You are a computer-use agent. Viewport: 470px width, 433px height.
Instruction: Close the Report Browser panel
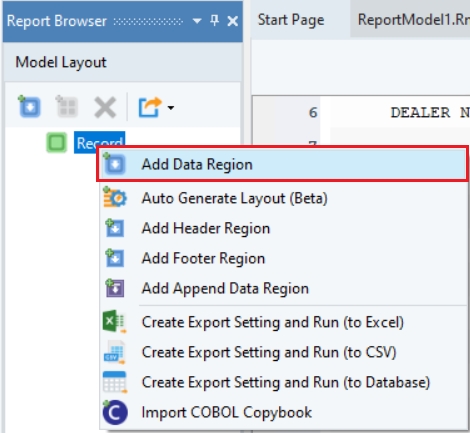coord(232,21)
